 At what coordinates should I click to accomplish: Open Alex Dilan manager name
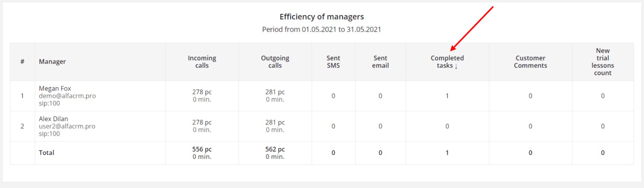[x=54, y=119]
